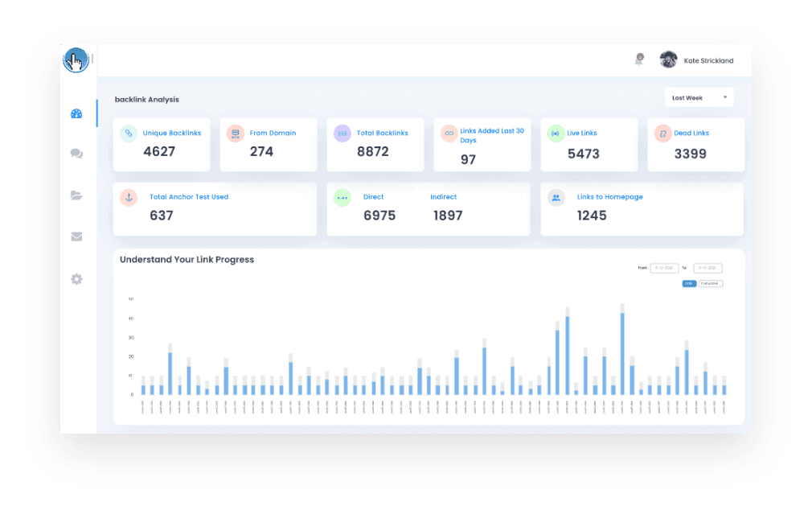
Task: Open the chat messages icon in sidebar
Action: 76,153
